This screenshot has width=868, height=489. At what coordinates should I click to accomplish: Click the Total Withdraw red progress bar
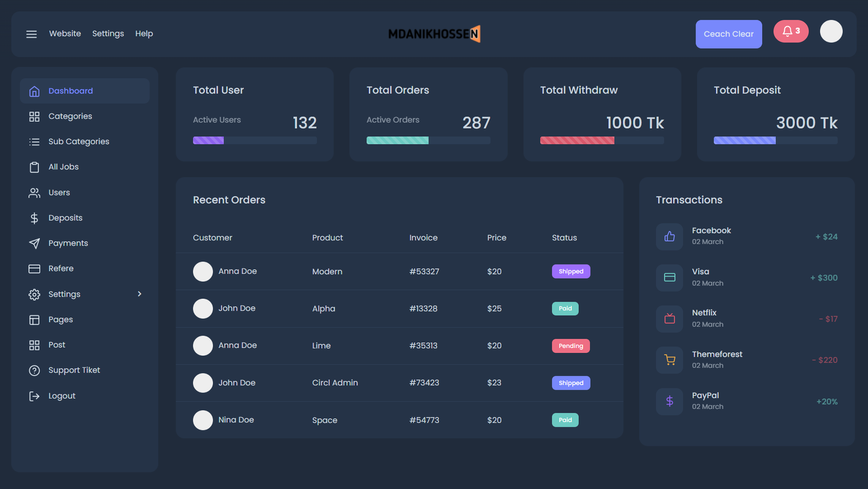(602, 140)
